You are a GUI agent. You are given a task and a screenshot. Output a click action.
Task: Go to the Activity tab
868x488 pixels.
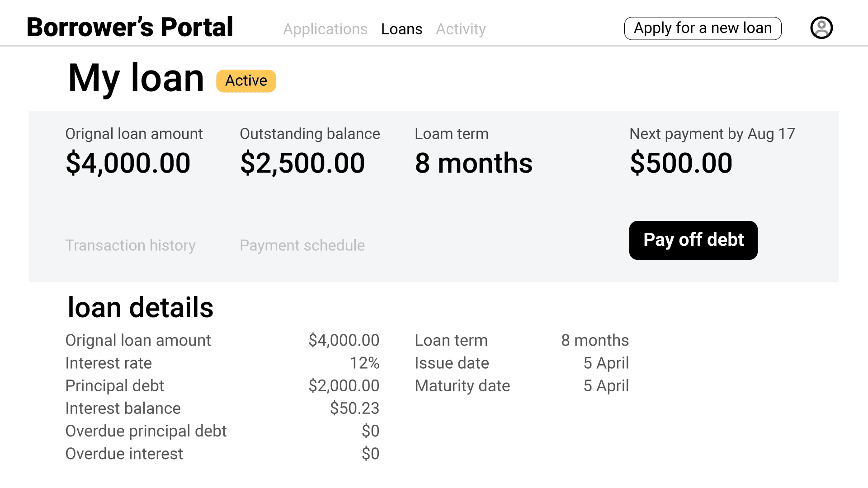(x=461, y=29)
